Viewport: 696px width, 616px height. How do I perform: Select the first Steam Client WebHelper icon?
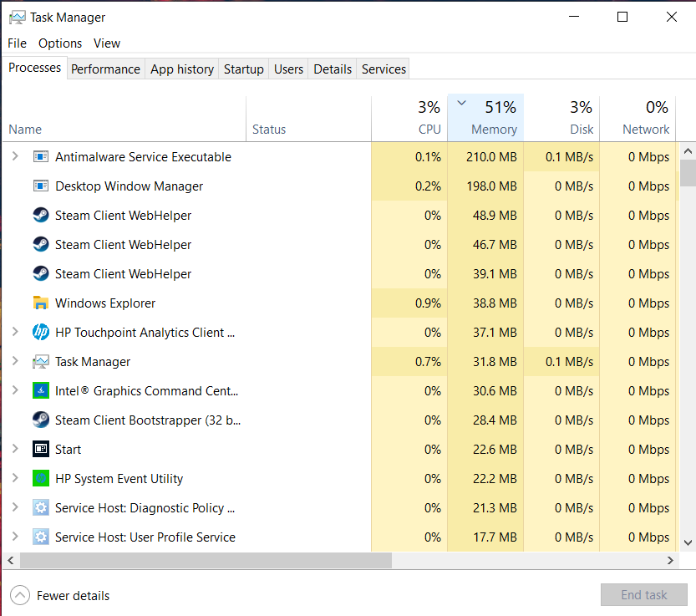tap(41, 215)
